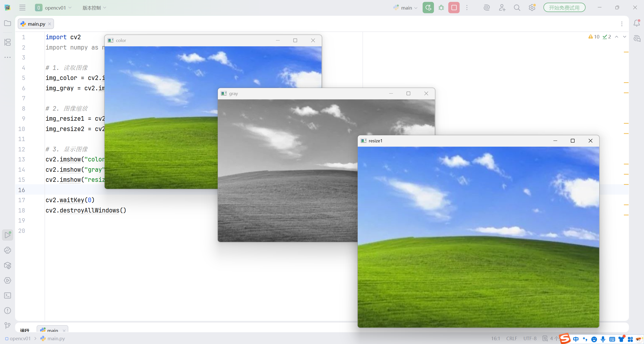Show notifications bell panel
Screen dimensions: 644x344
pyautogui.click(x=637, y=23)
